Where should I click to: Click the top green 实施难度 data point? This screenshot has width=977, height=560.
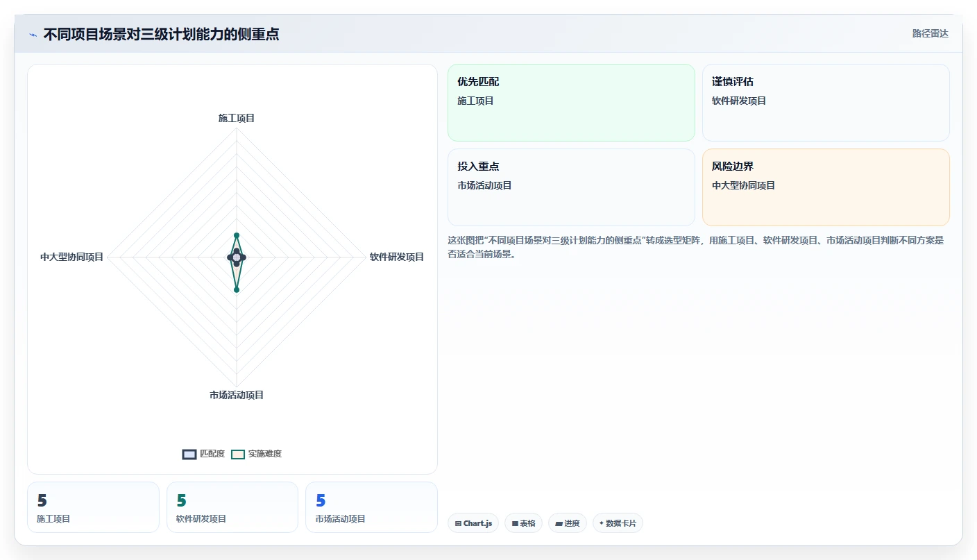pyautogui.click(x=237, y=235)
